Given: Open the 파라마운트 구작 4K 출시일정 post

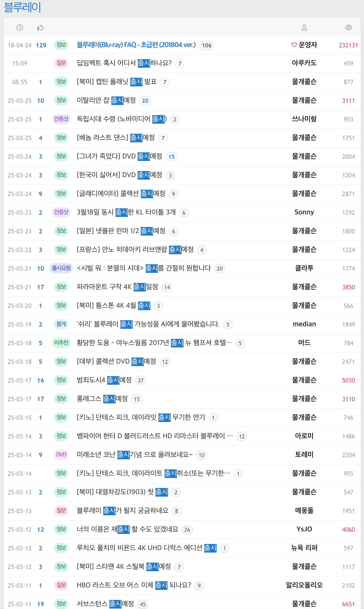Looking at the screenshot, I should pos(119,287).
